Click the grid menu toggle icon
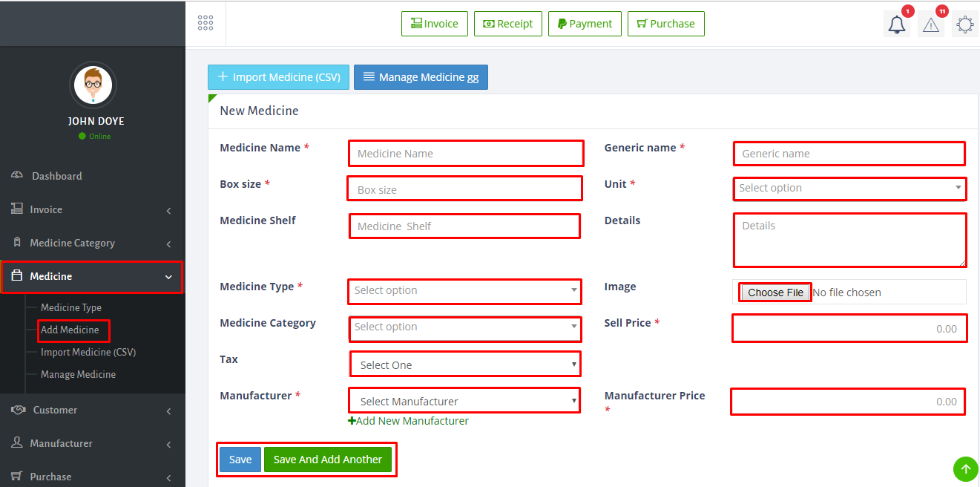This screenshot has height=487, width=980. coord(205,23)
